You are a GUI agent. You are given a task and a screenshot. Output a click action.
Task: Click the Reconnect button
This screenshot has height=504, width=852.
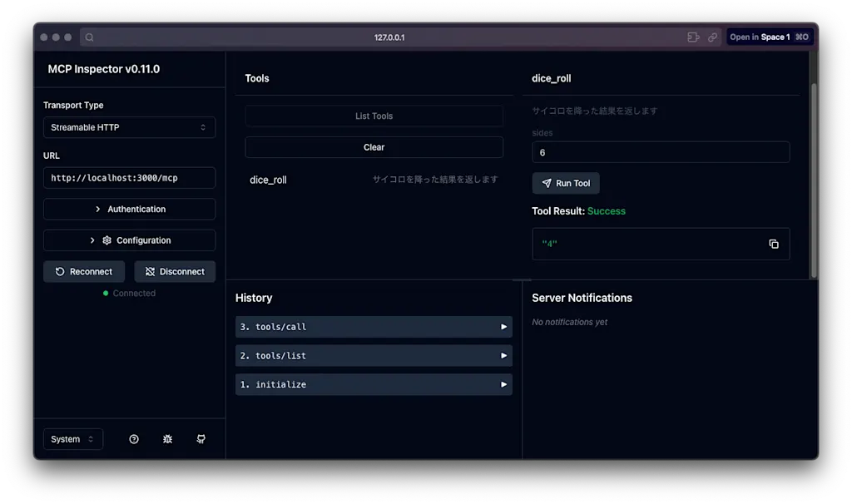click(84, 272)
